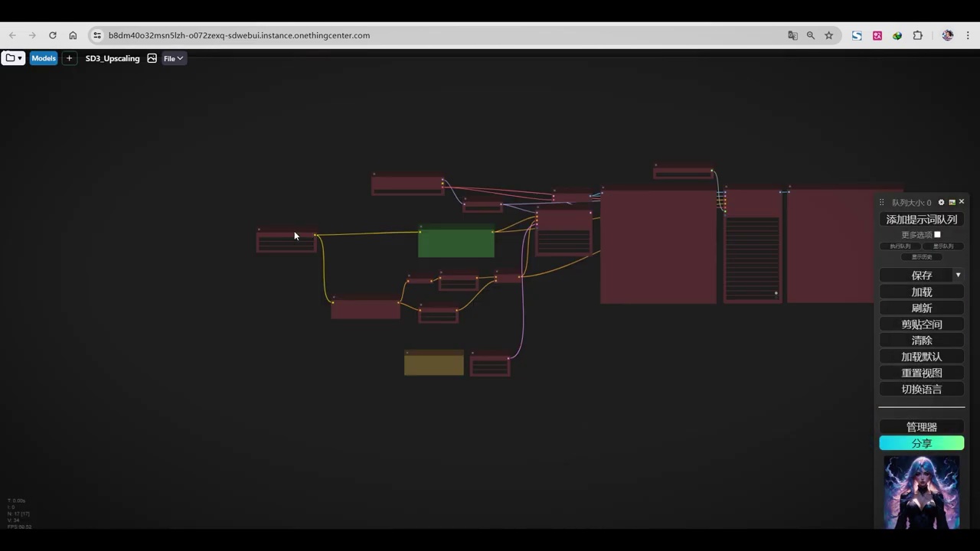This screenshot has height=551, width=980.
Task: Grab the queue panel drag handle
Action: pos(882,202)
